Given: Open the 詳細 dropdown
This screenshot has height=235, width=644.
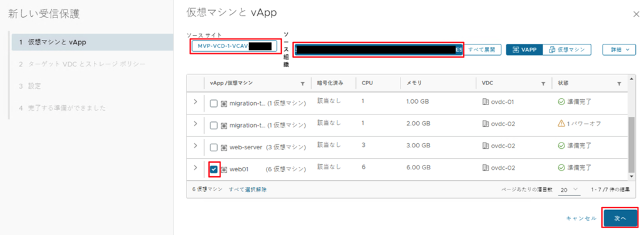Looking at the screenshot, I should pos(620,49).
